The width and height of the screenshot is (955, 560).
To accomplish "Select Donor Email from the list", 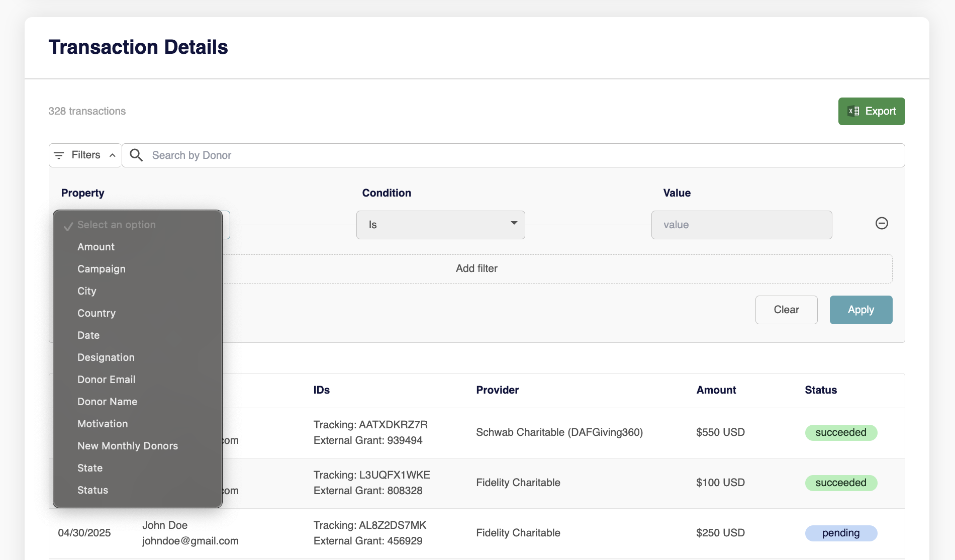I will click(107, 380).
